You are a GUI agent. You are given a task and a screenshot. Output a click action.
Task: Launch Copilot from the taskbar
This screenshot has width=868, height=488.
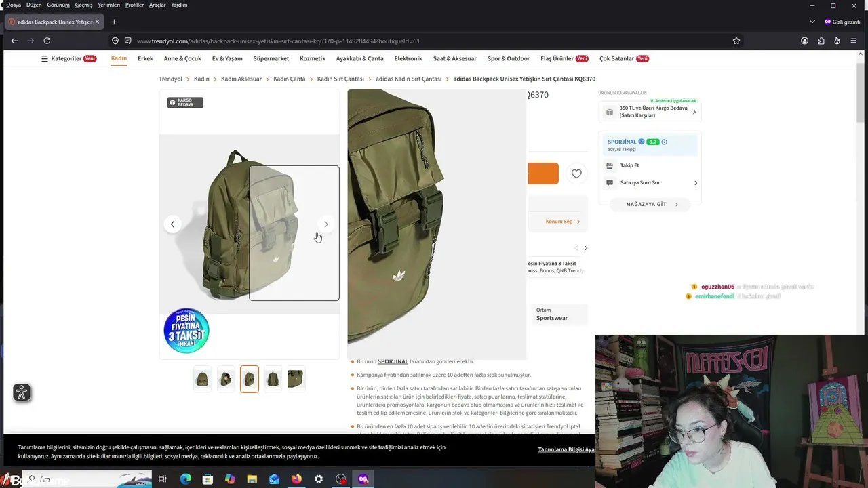coord(230,479)
